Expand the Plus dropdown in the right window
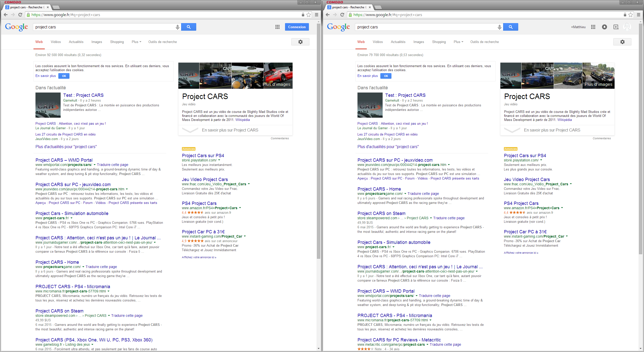The width and height of the screenshot is (644, 352). 459,42
